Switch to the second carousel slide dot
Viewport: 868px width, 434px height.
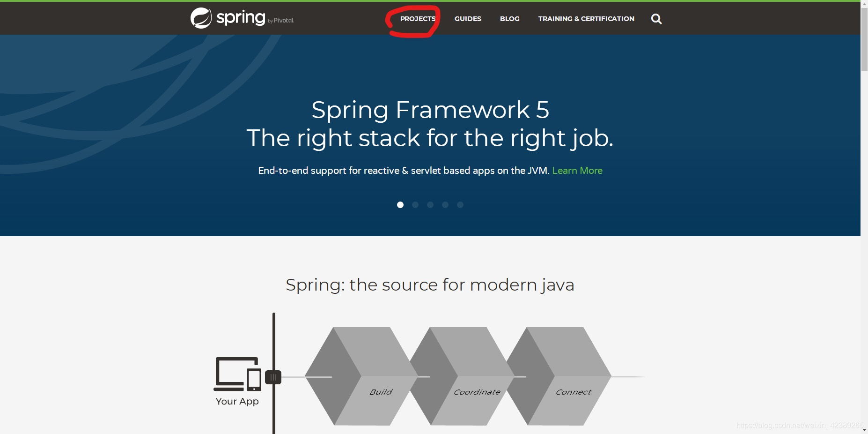(415, 205)
